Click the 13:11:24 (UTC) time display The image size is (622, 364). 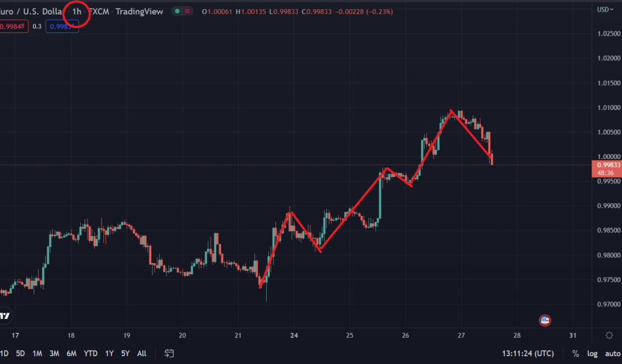click(x=529, y=353)
